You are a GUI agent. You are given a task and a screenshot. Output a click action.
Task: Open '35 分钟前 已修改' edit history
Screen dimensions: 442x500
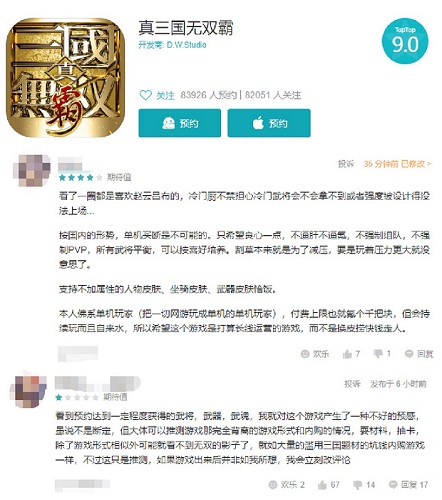[x=397, y=164]
